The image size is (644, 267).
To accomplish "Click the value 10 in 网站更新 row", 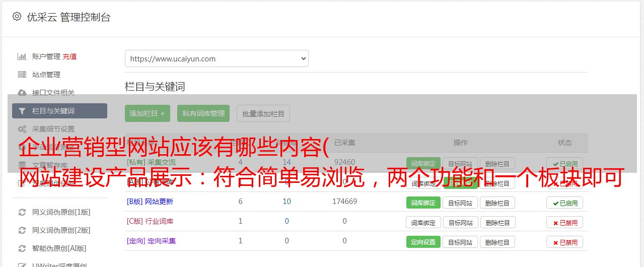I will 287,202.
